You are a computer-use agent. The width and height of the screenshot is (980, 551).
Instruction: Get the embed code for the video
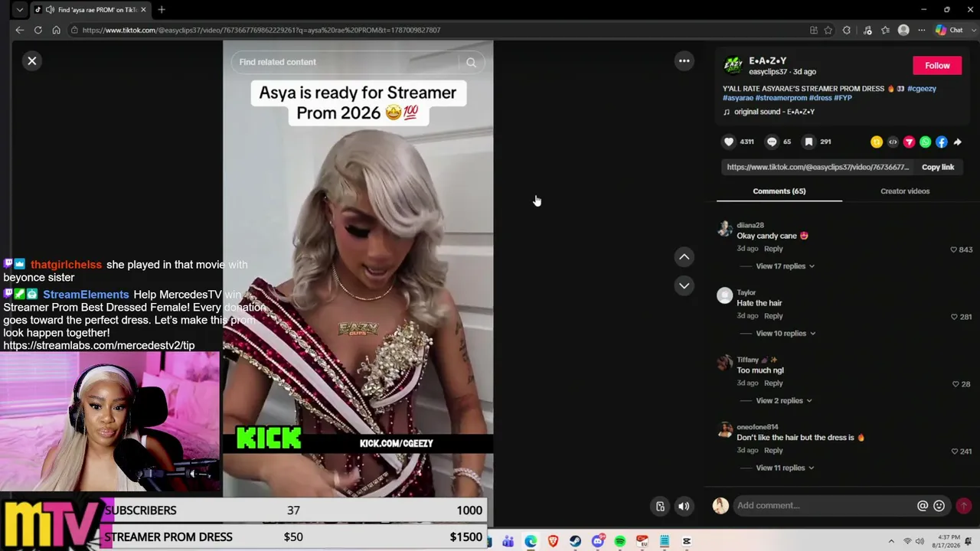[x=893, y=142]
